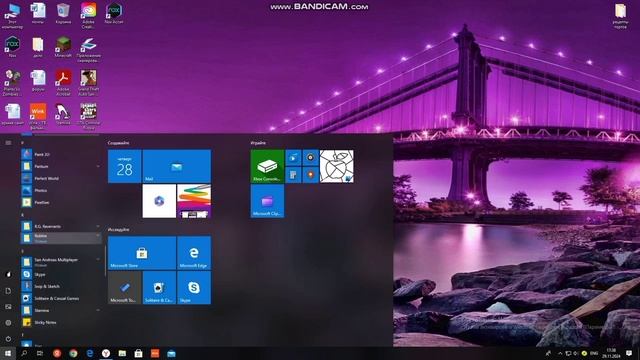Expand the highlighted Roblox folder
The height and width of the screenshot is (360, 640).
click(60, 238)
